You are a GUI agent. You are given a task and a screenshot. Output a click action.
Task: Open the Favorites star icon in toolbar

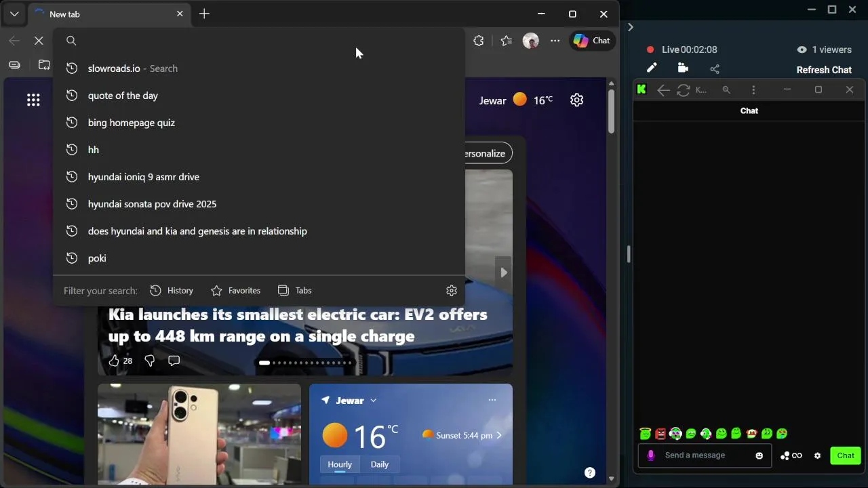[x=506, y=41]
